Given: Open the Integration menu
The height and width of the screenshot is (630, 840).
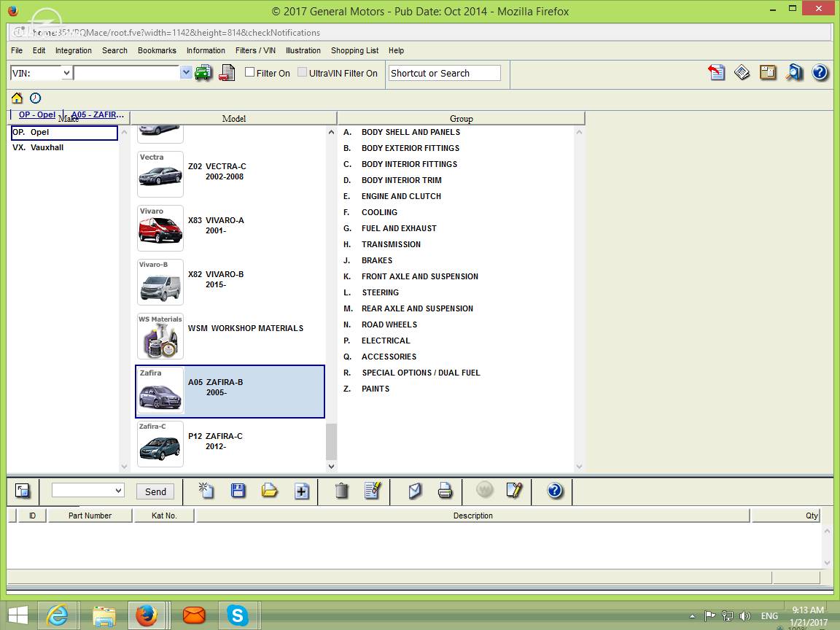Looking at the screenshot, I should pos(74,50).
